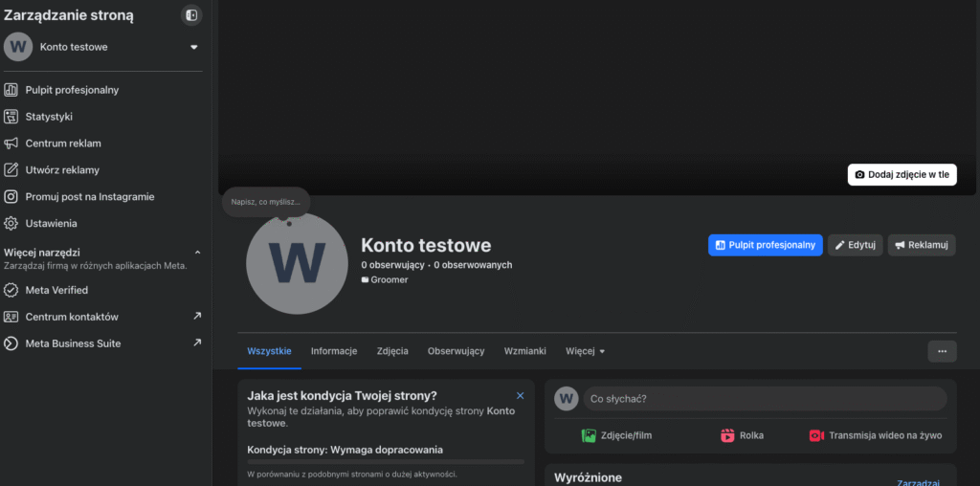Dismiss the page health card
This screenshot has height=486, width=980.
(x=520, y=396)
